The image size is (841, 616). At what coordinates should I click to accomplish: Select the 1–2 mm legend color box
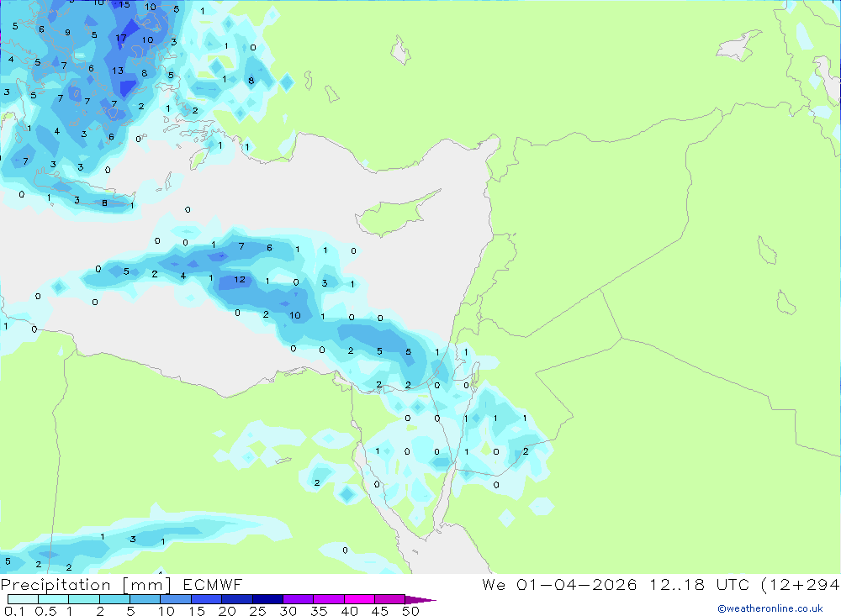click(x=84, y=599)
